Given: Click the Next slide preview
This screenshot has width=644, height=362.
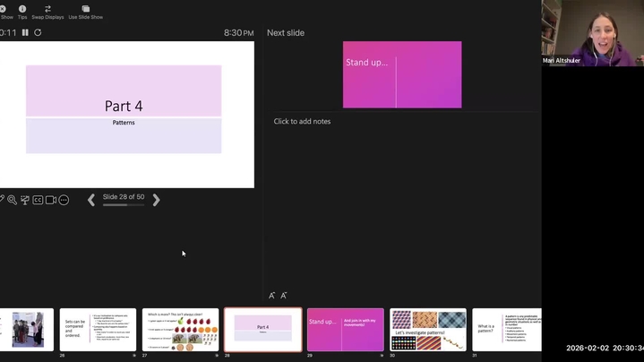Looking at the screenshot, I should coord(402,74).
